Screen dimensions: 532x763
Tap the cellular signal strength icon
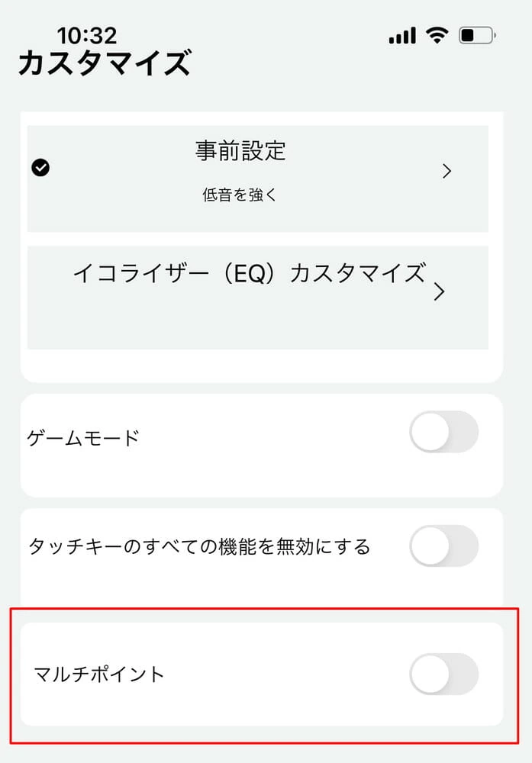tap(402, 36)
